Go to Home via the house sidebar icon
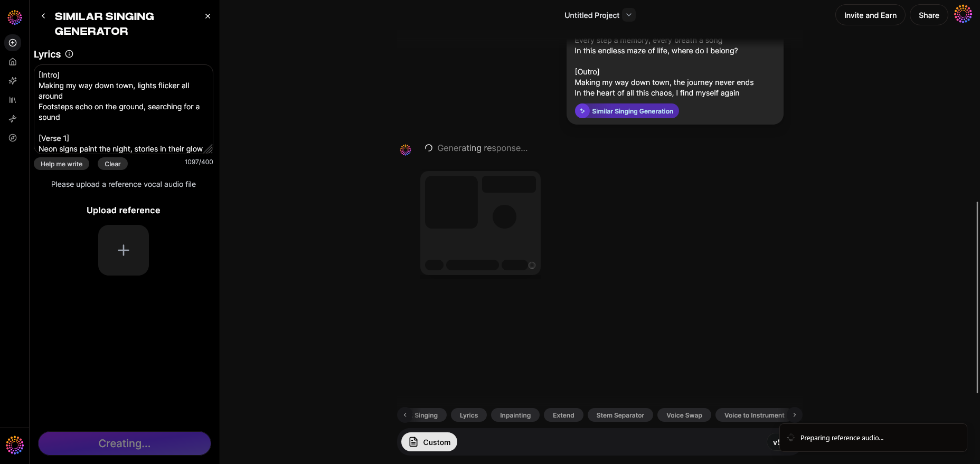 (13, 62)
